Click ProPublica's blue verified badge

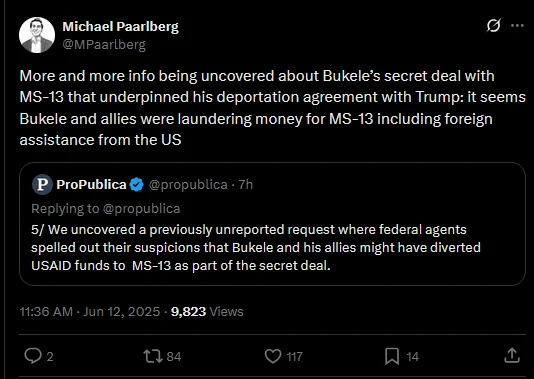click(x=137, y=185)
